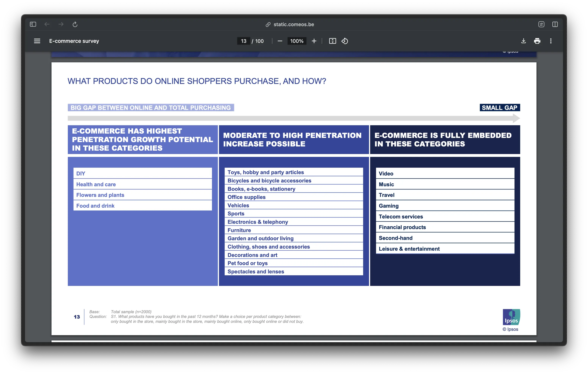
Task: Click the Ipsos logo on the slide
Action: click(x=511, y=317)
